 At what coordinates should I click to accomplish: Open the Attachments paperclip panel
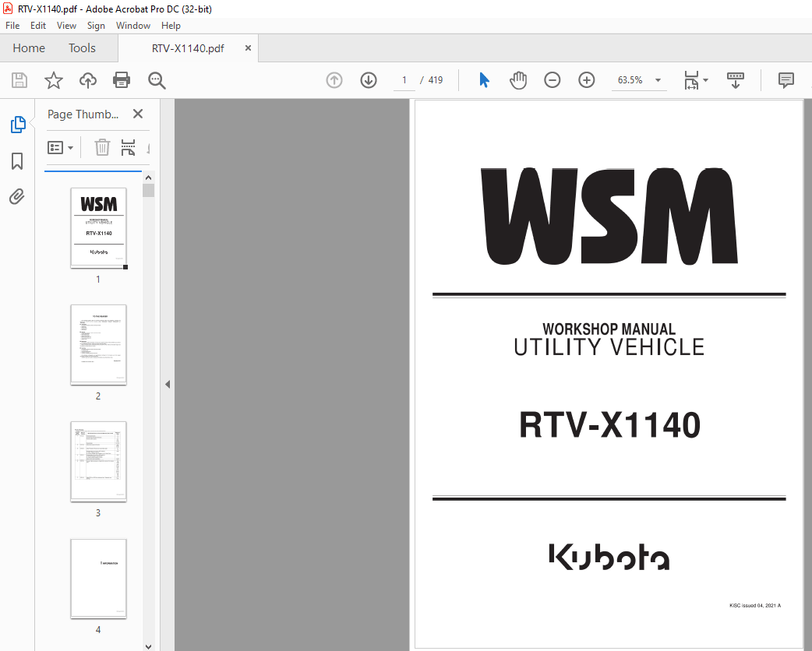pyautogui.click(x=17, y=196)
